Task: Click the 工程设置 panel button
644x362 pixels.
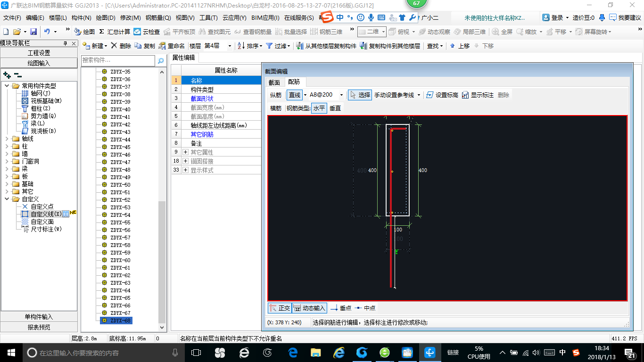Action: coord(39,53)
